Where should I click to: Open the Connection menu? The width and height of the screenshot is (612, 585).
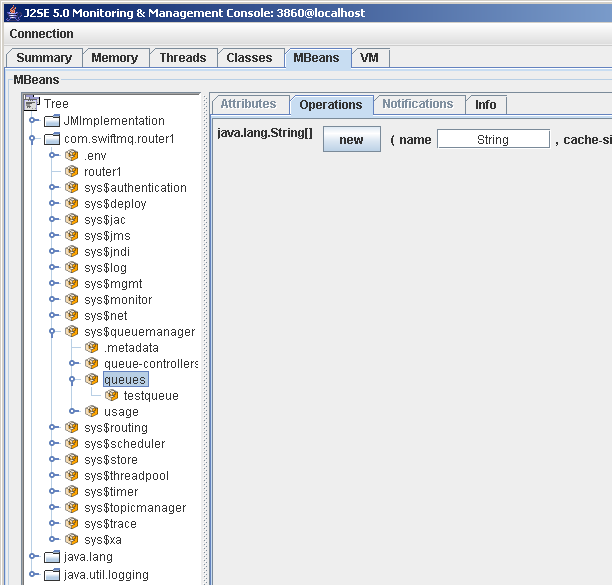(x=42, y=34)
